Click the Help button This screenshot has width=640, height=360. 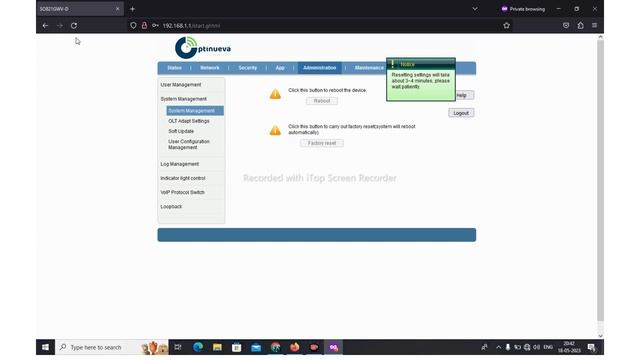click(464, 96)
